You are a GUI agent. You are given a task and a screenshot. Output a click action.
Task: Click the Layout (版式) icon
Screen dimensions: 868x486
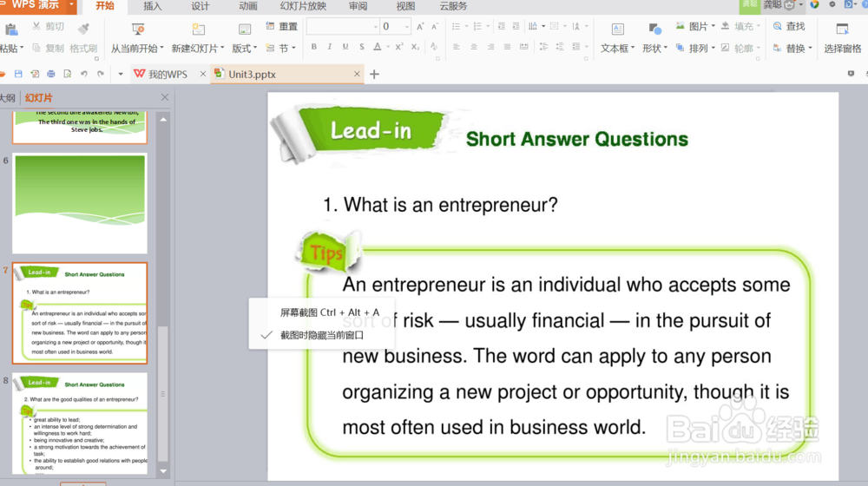(x=244, y=29)
